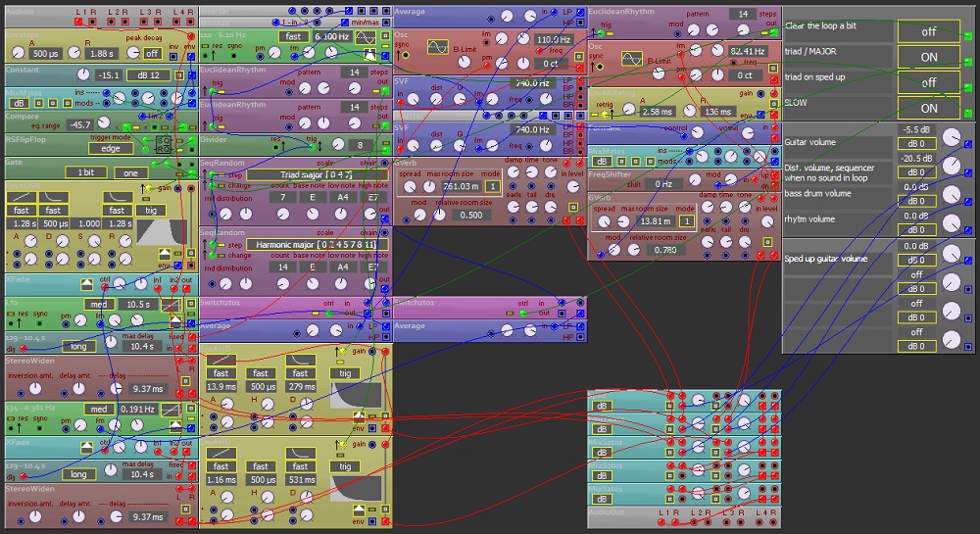This screenshot has height=534, width=980.
Task: Open the 'Harmonic major' scale selector
Action: [316, 245]
